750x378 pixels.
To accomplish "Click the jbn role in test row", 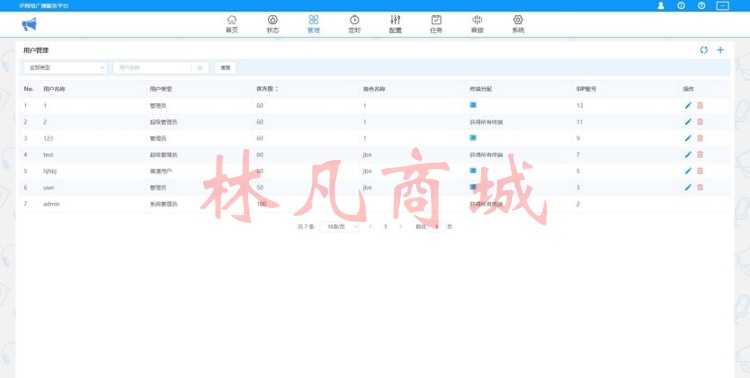I will pos(367,155).
